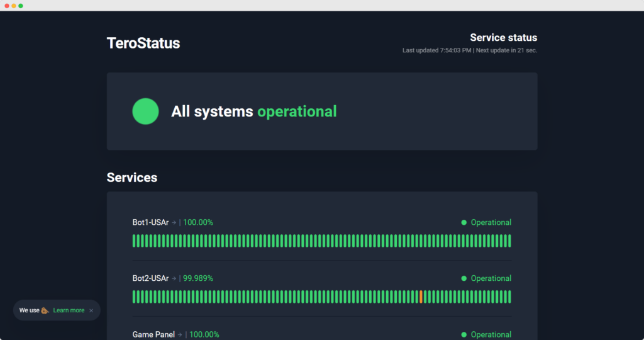The image size is (644, 340).
Task: Click the arrow icon beside Game Panel
Action: [x=180, y=334]
